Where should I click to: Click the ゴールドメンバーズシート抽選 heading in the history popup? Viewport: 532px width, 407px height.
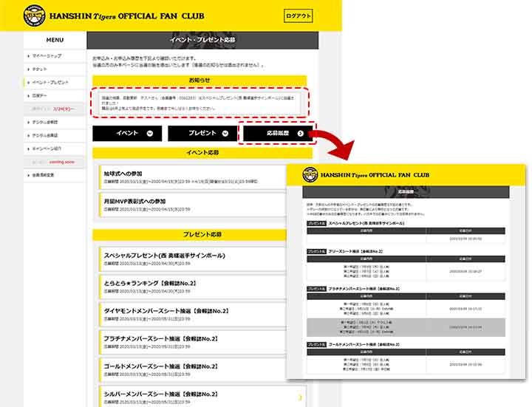[x=364, y=344]
